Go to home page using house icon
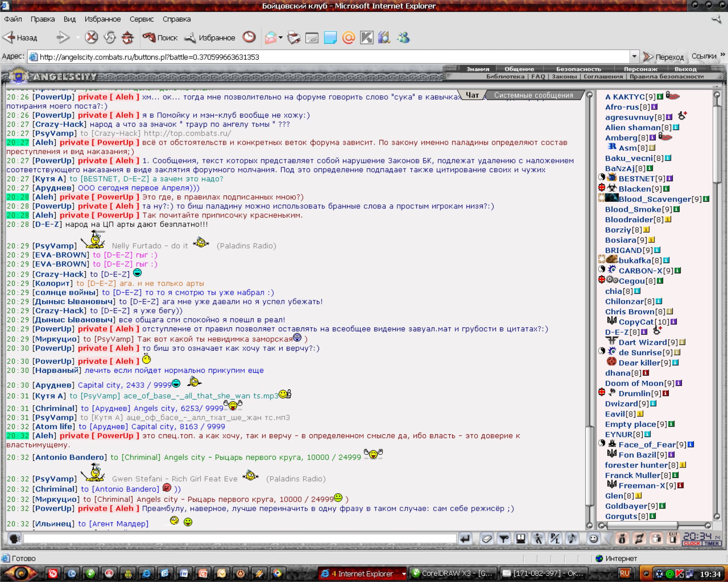728x582 pixels. tap(127, 38)
